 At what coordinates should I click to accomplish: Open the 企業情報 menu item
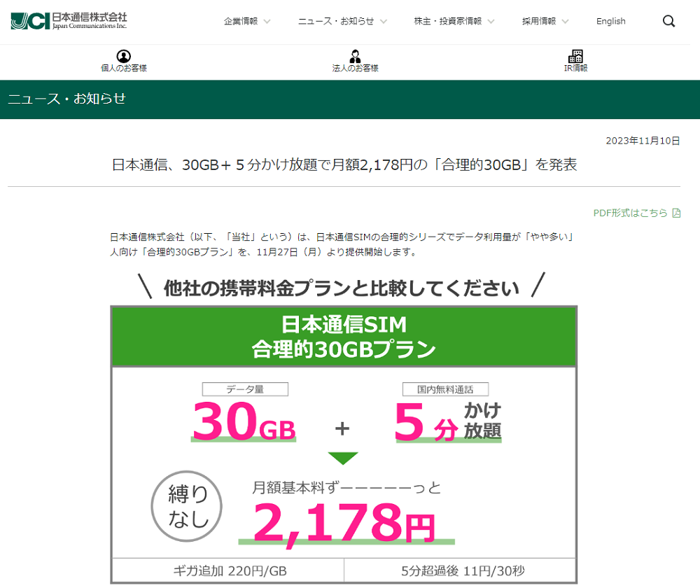(x=241, y=22)
